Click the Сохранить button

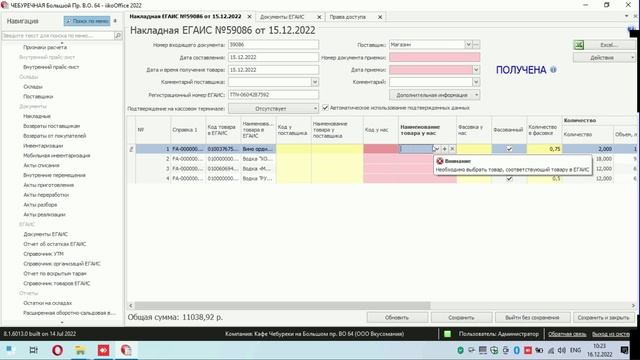[461, 318]
